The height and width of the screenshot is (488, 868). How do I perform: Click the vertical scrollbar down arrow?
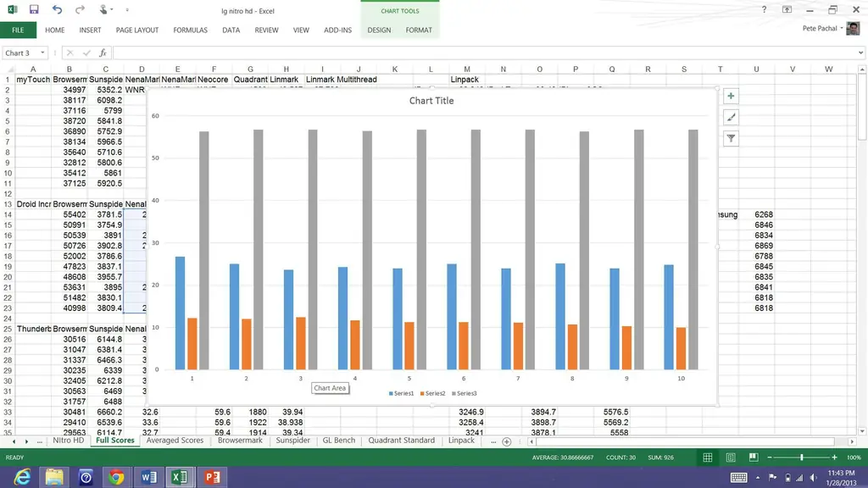point(862,431)
